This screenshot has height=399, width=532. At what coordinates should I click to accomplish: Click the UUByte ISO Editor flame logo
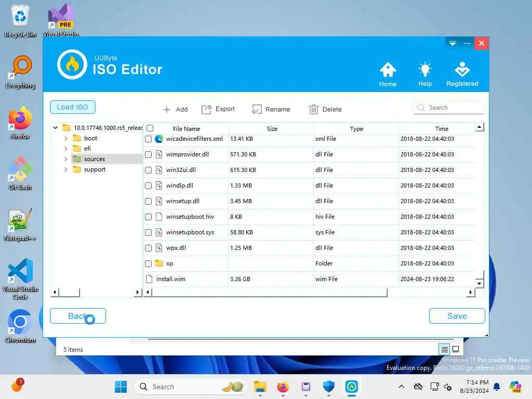click(72, 64)
